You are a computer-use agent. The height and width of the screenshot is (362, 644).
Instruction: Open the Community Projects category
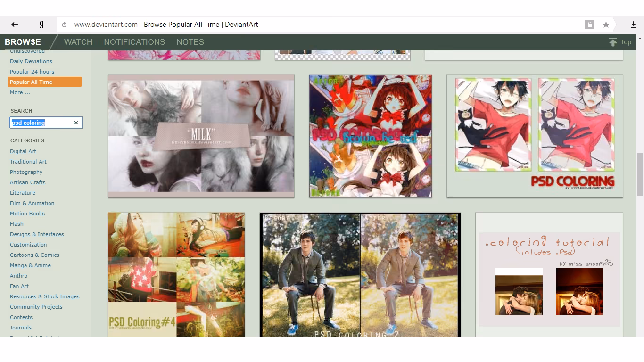[x=36, y=307]
